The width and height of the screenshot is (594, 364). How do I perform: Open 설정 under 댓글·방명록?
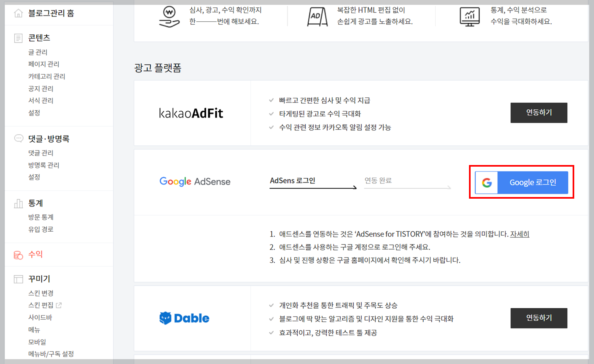tap(34, 177)
